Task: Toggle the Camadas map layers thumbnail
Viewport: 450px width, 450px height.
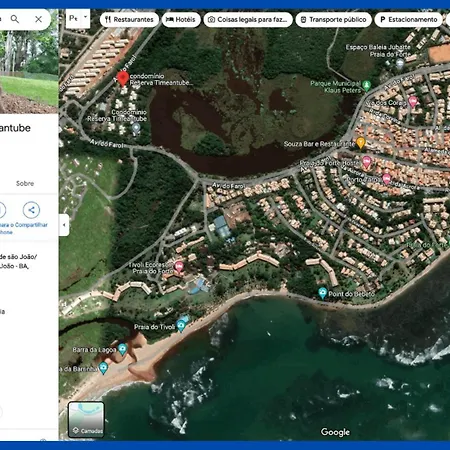Action: pos(86,419)
